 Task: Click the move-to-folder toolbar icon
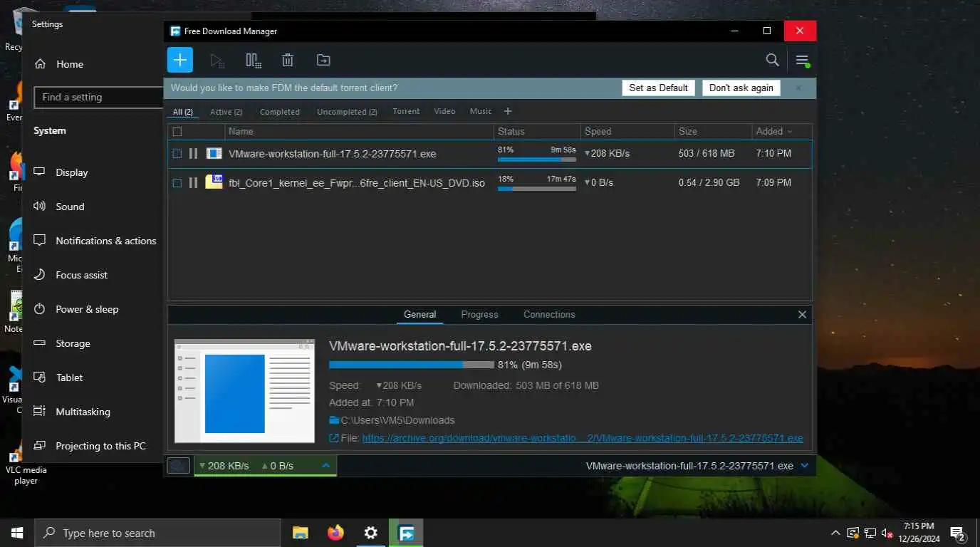[323, 61]
